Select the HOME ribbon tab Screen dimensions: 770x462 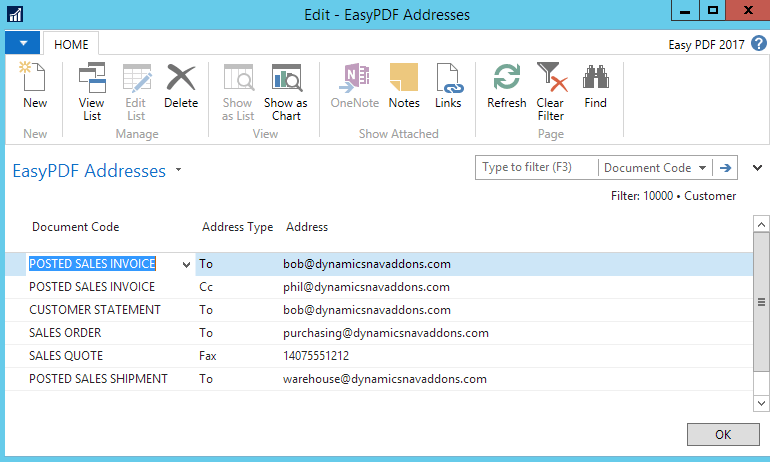(x=71, y=45)
